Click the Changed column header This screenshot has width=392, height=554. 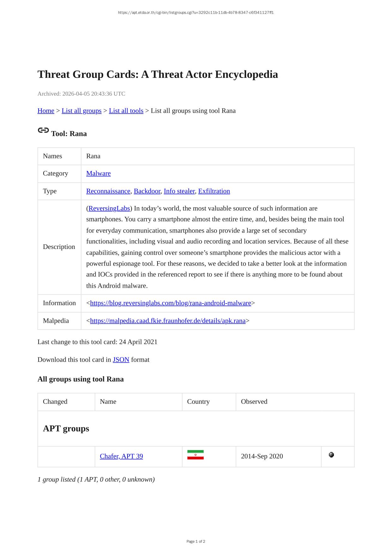click(55, 402)
